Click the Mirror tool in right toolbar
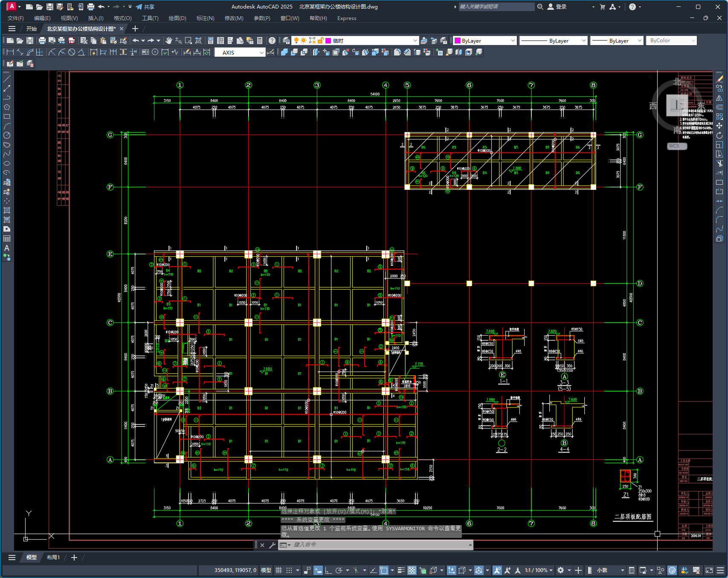The height and width of the screenshot is (578, 728). coord(719,98)
